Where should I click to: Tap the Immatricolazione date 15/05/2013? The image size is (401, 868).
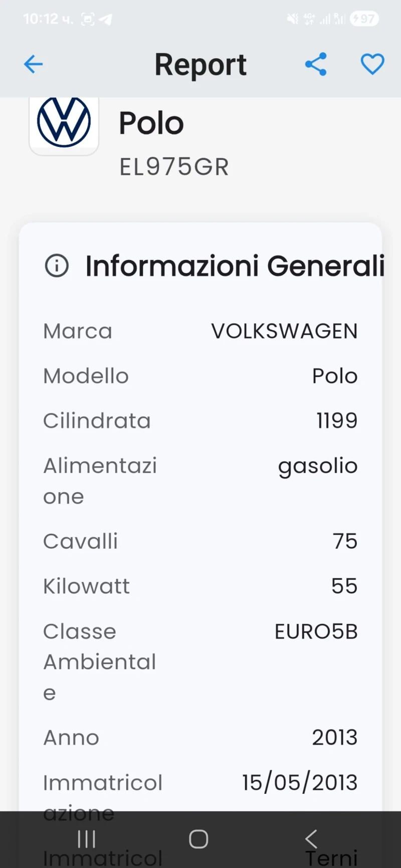pyautogui.click(x=299, y=782)
